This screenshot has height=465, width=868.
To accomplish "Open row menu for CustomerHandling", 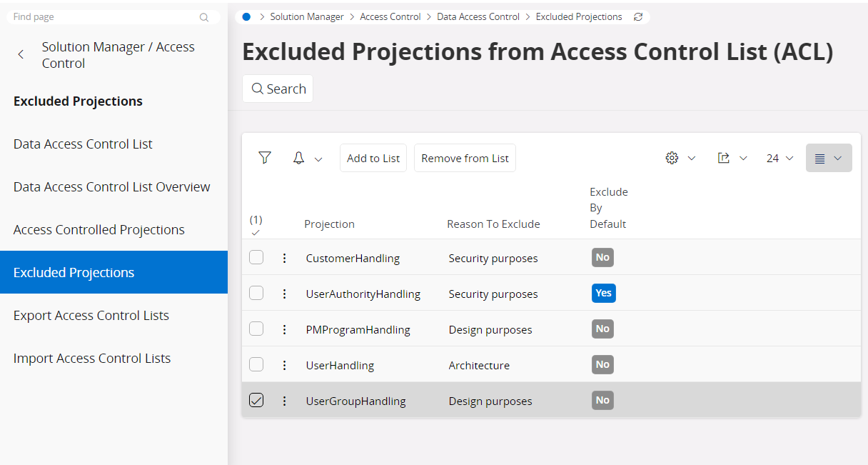I will [284, 259].
